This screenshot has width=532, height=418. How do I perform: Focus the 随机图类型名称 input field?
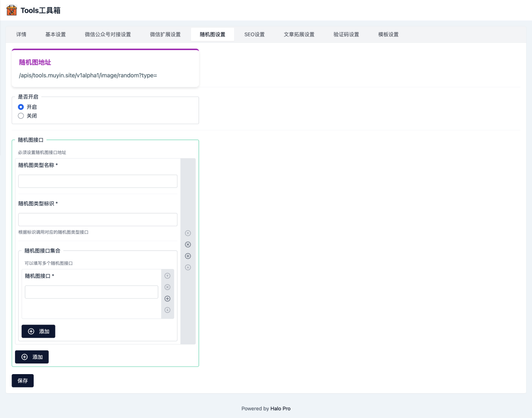(x=98, y=181)
